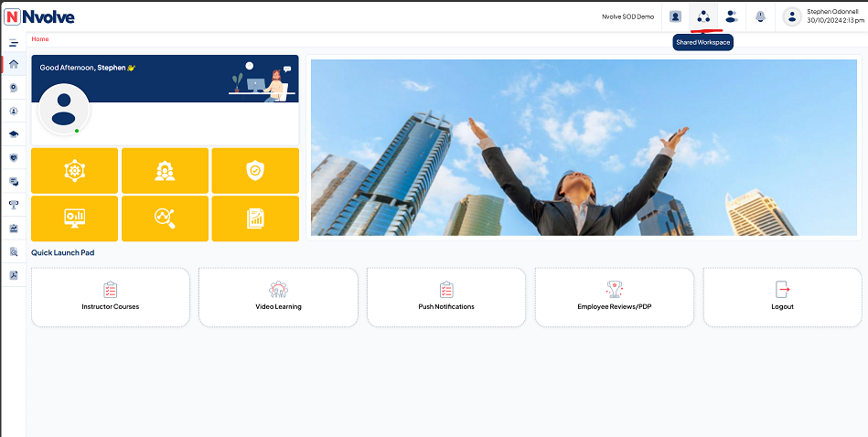
Task: Open the yellow shield checkmark tile
Action: click(254, 170)
